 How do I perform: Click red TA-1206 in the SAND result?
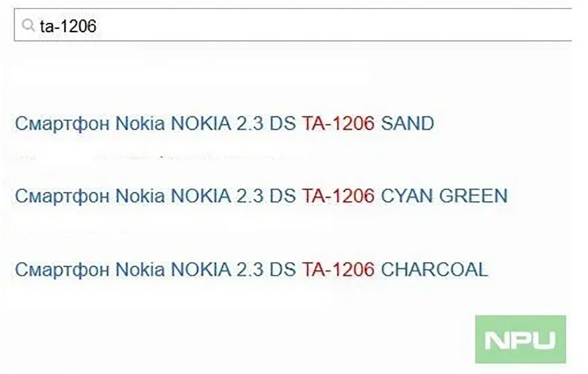point(338,124)
